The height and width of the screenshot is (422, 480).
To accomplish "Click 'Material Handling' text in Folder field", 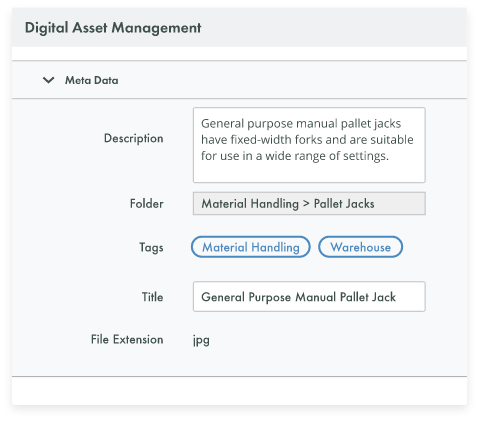I will (x=250, y=204).
